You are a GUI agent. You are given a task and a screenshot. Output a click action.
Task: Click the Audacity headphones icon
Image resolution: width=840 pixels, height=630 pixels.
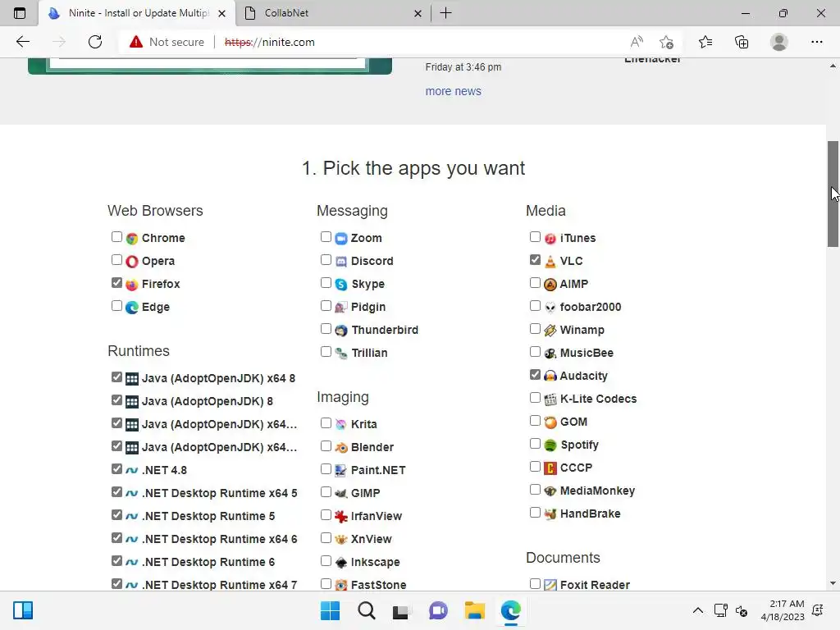[x=550, y=376]
